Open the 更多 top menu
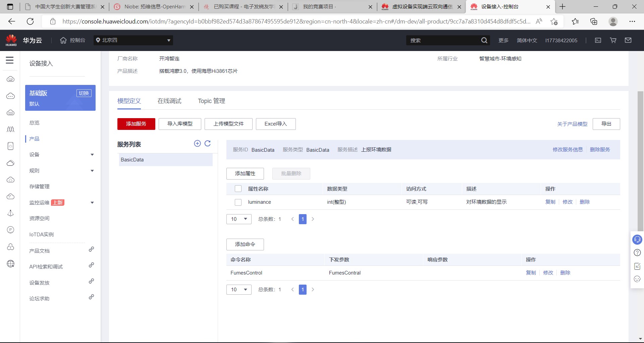The height and width of the screenshot is (343, 644). [503, 40]
